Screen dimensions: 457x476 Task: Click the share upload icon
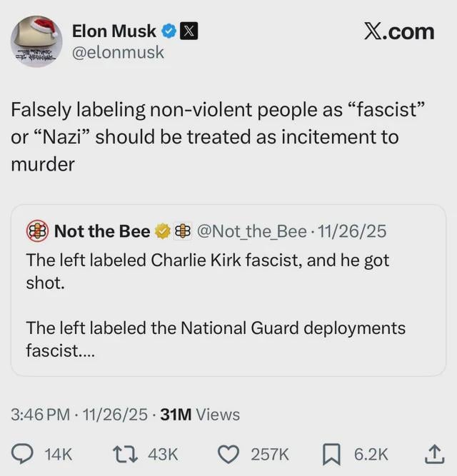432,452
